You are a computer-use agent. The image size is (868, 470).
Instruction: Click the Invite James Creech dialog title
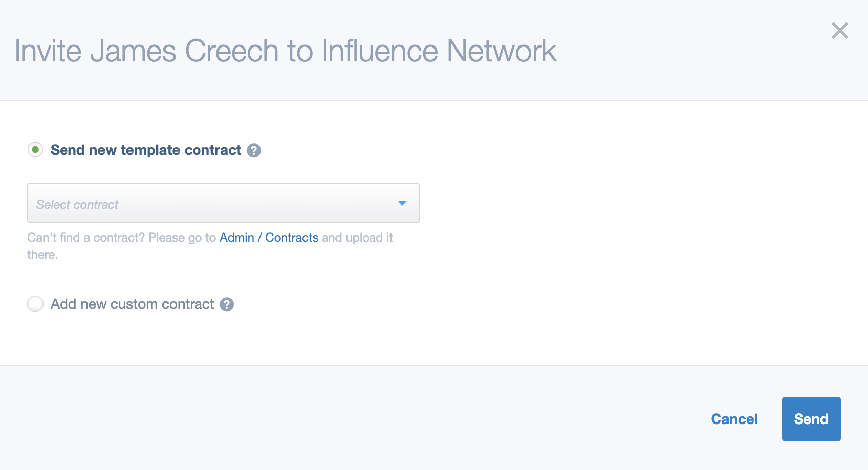(x=286, y=51)
